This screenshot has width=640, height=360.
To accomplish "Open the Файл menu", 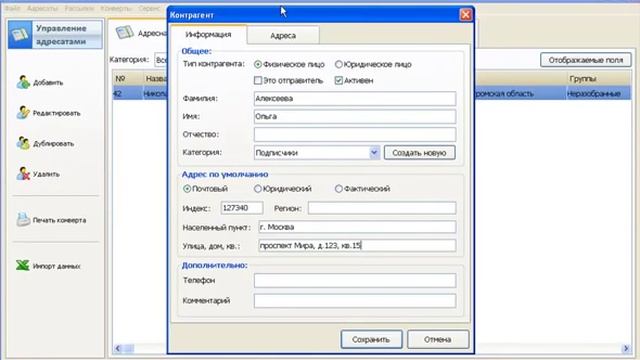I will click(12, 8).
